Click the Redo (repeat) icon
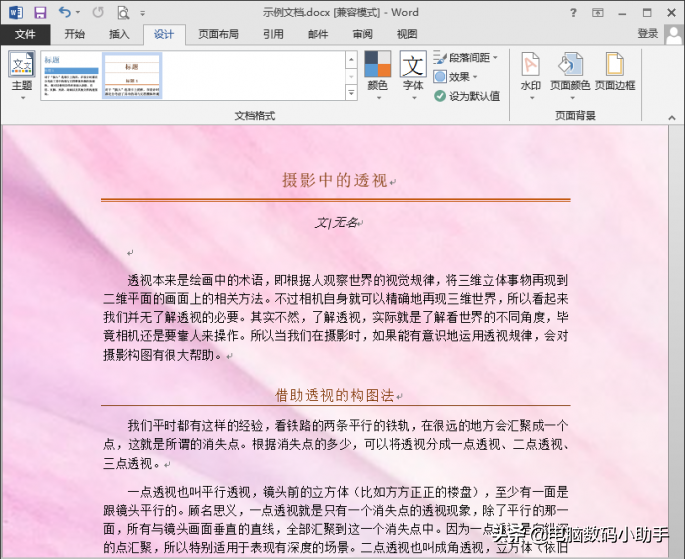This screenshot has width=685, height=559. pyautogui.click(x=98, y=12)
